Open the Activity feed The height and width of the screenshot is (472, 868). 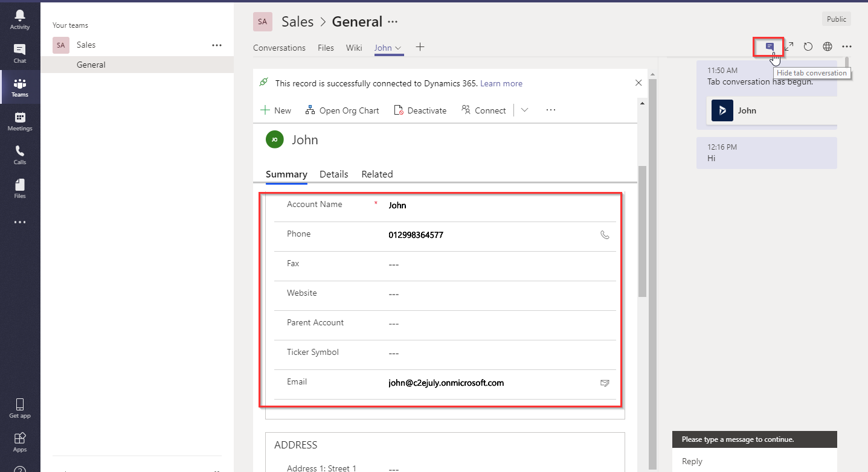tap(20, 19)
